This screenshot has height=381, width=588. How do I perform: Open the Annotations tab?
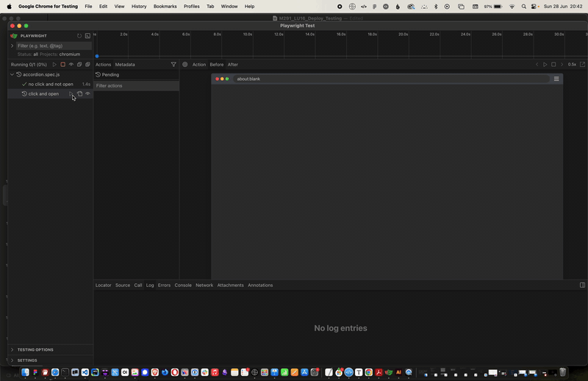click(x=260, y=285)
